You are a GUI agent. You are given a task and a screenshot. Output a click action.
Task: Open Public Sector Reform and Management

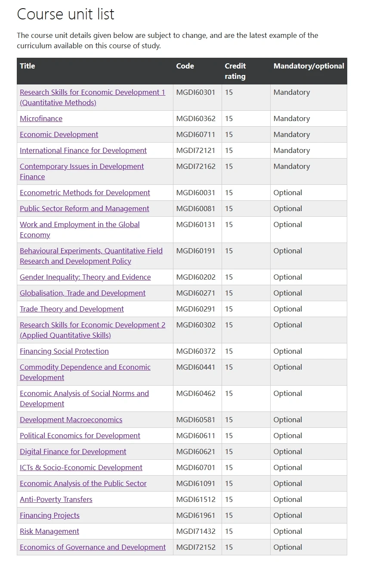point(84,209)
